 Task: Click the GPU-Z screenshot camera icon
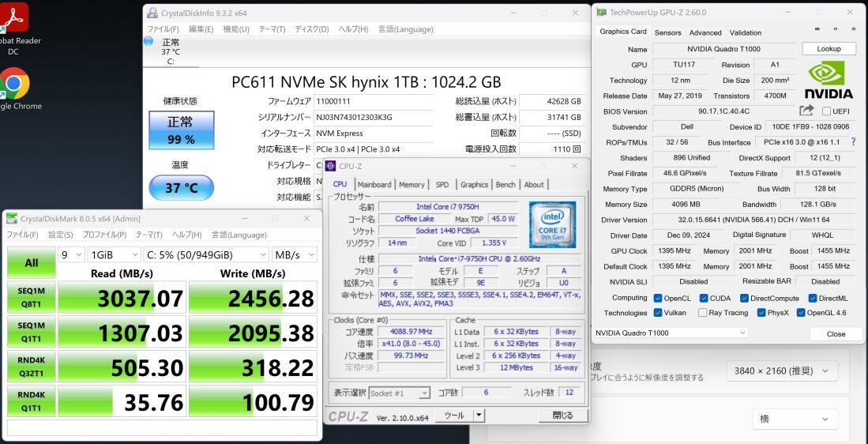(817, 29)
